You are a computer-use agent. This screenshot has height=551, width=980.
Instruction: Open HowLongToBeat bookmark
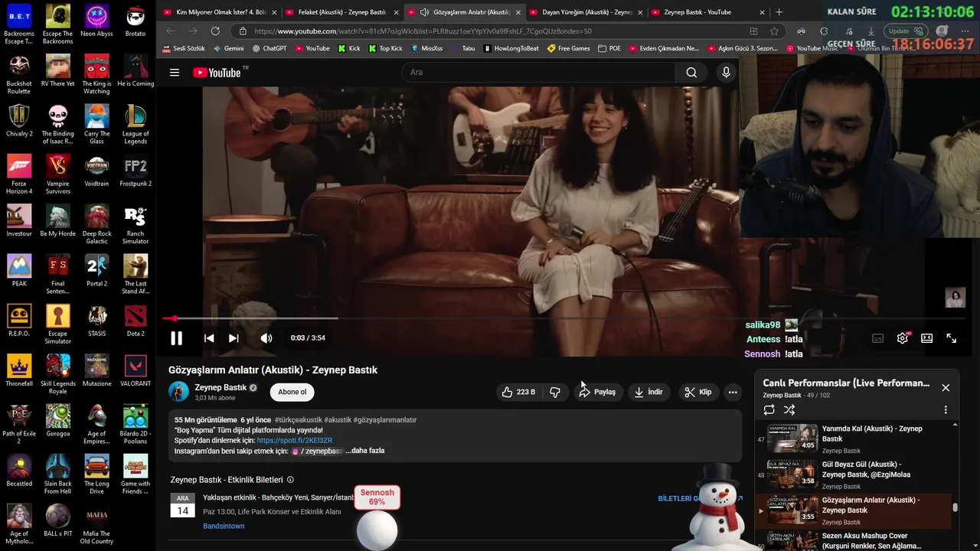point(511,48)
